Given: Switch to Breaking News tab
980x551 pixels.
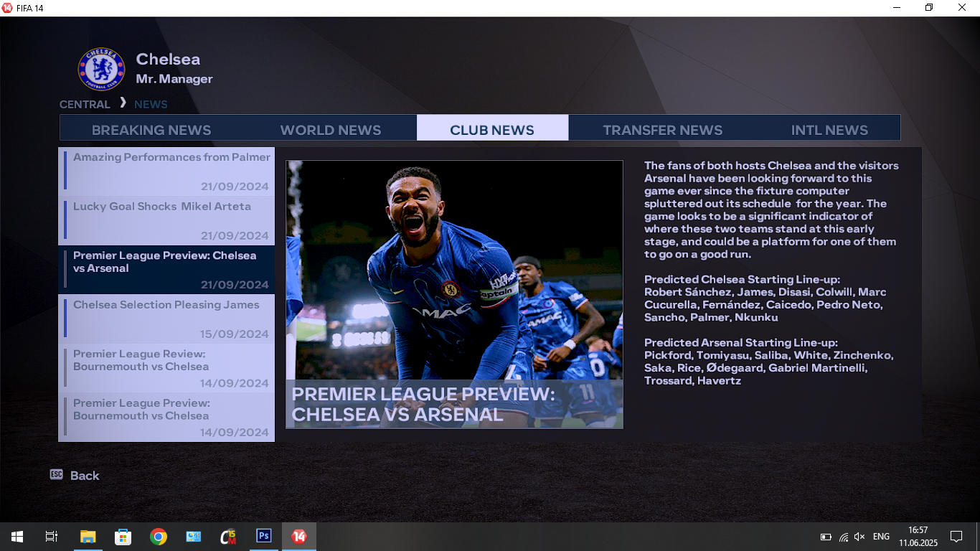Looking at the screenshot, I should click(151, 130).
